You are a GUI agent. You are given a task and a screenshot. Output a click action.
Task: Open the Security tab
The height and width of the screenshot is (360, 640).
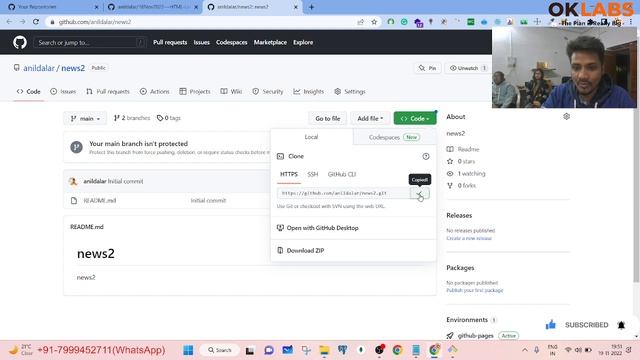pos(268,91)
